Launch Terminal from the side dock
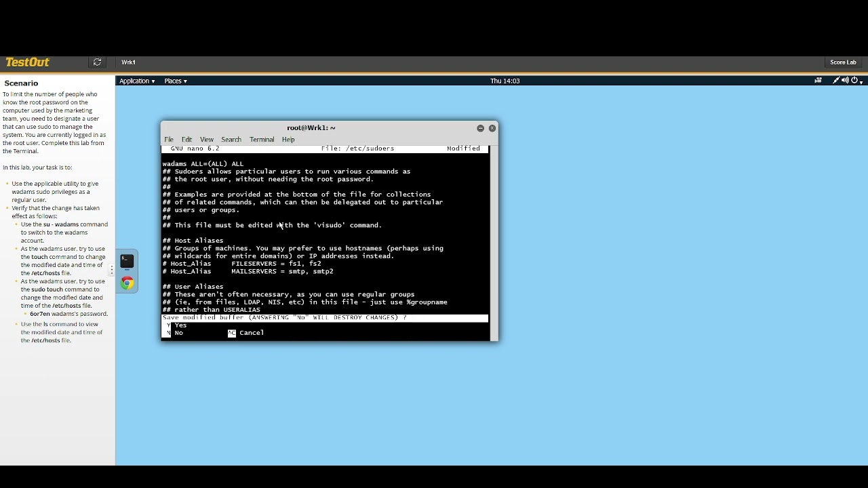The width and height of the screenshot is (868, 488). click(x=127, y=262)
